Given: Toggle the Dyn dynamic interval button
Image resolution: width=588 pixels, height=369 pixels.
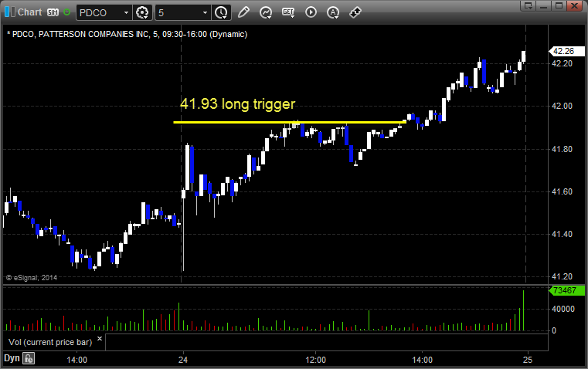Looking at the screenshot, I should click(x=12, y=358).
